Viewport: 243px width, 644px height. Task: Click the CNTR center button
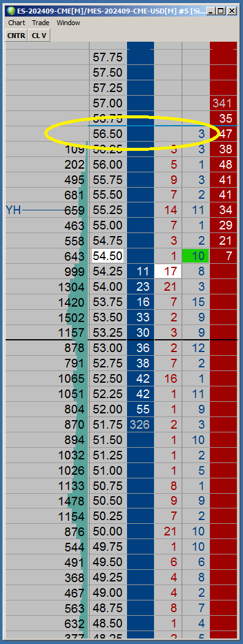17,36
